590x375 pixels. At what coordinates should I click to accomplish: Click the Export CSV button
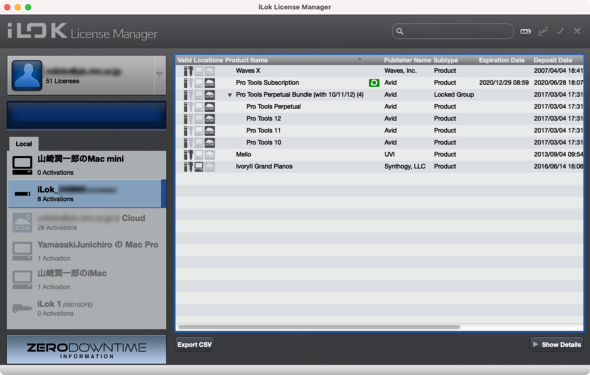195,345
